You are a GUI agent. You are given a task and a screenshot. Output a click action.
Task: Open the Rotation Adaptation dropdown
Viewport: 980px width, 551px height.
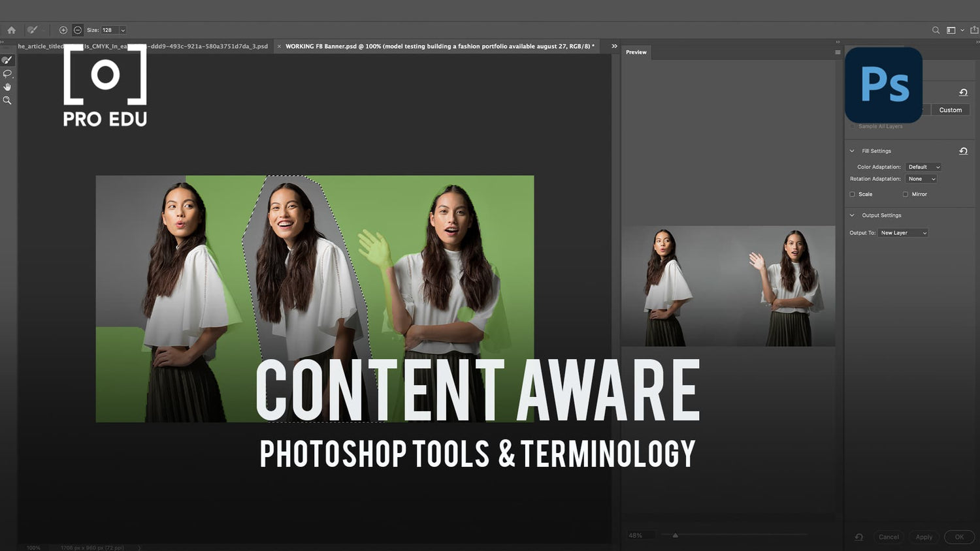(921, 178)
